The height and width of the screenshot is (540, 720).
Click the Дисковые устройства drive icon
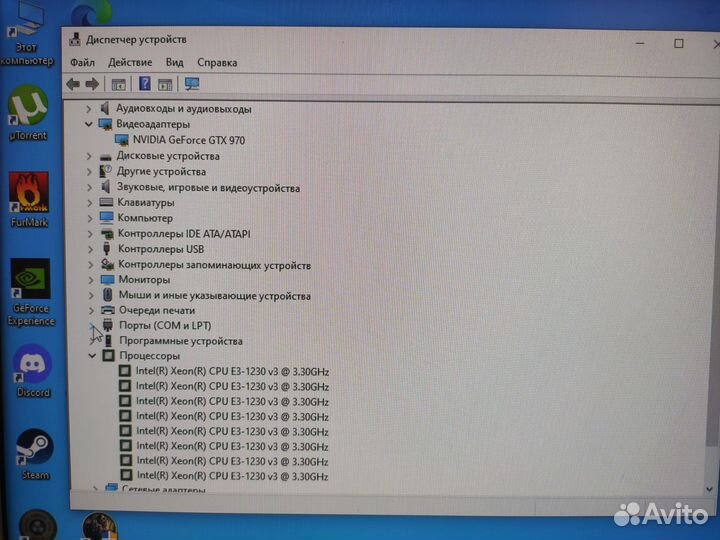coord(106,157)
